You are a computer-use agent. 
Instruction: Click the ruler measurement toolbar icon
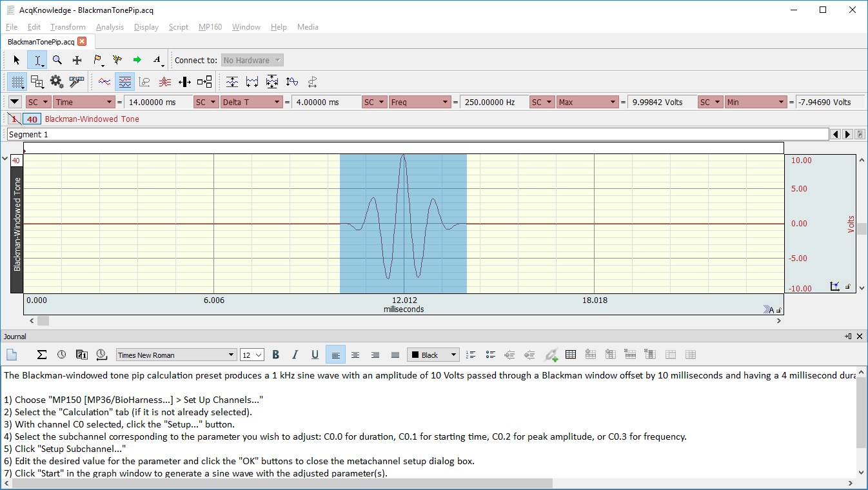point(77,82)
